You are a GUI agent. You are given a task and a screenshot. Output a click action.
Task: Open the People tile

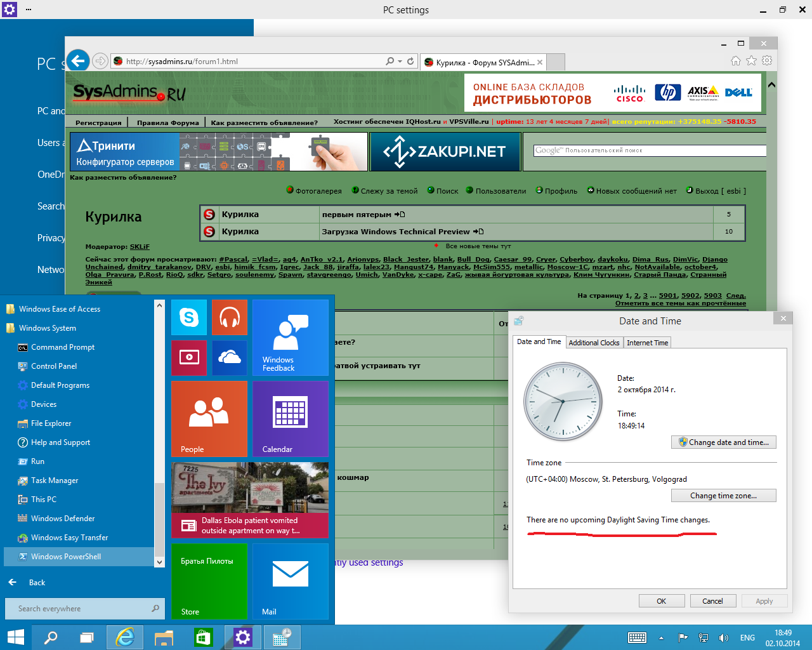pyautogui.click(x=209, y=419)
